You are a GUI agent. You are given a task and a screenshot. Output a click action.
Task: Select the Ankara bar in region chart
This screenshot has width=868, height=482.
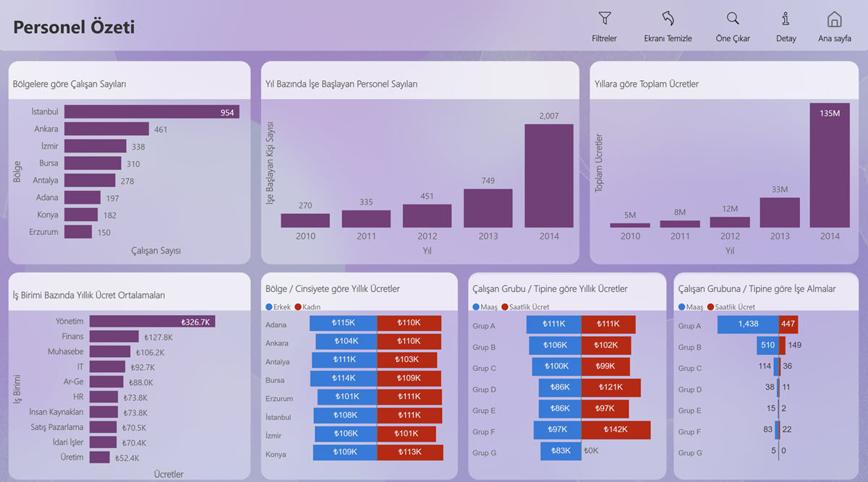click(x=106, y=129)
